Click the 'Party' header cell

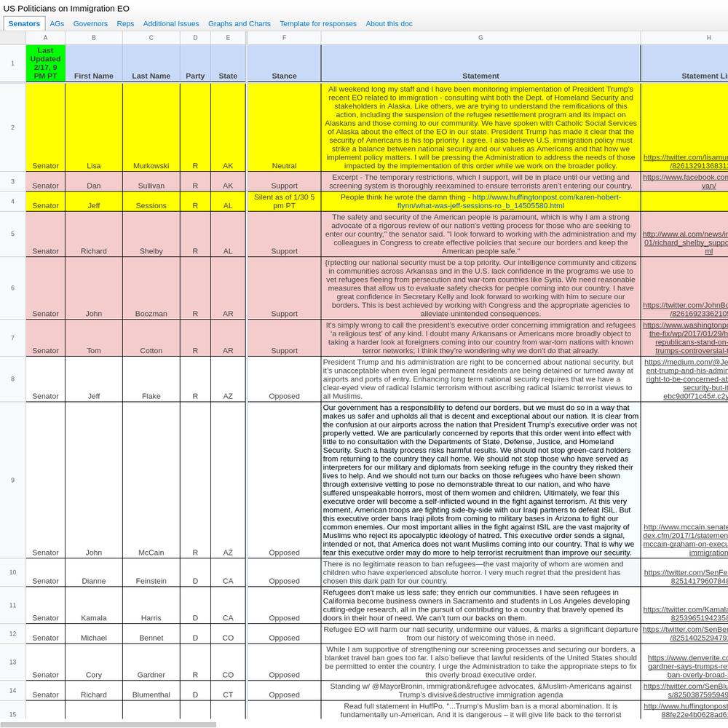tap(195, 63)
